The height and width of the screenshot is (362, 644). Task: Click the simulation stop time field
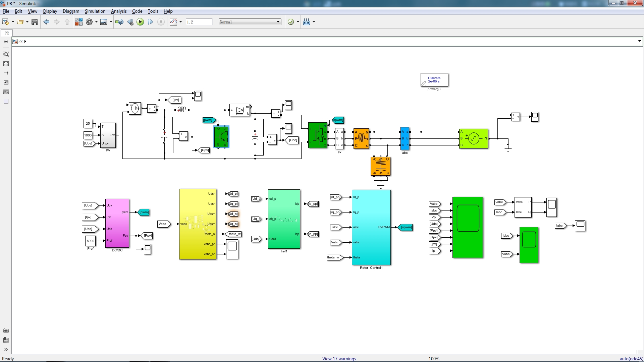click(x=199, y=22)
